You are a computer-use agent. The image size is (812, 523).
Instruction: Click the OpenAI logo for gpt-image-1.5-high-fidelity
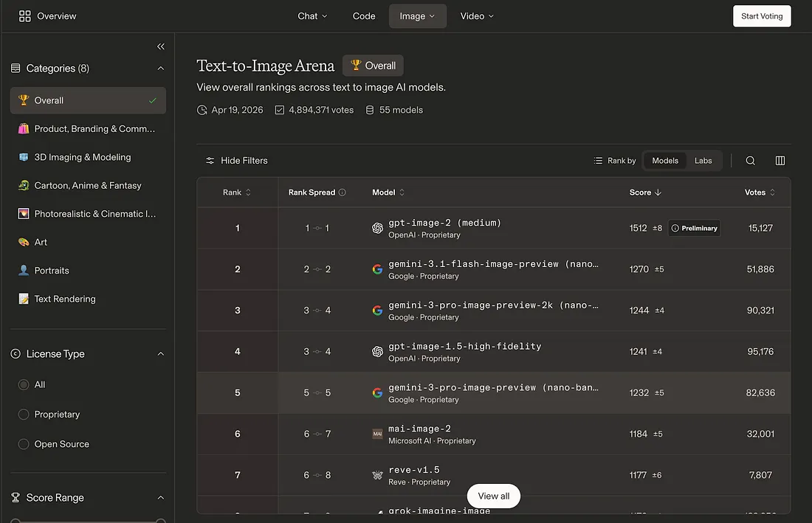pos(377,352)
